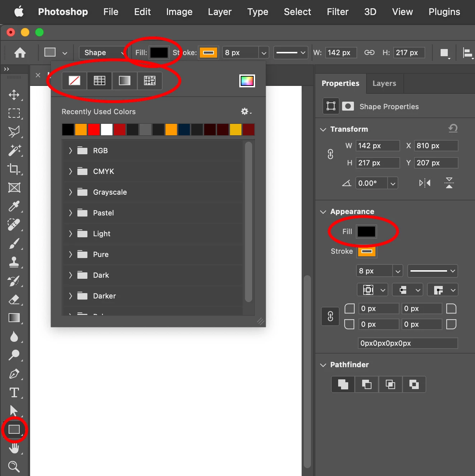The height and width of the screenshot is (476, 475).
Task: Pick the white recently used color
Action: pos(107,130)
